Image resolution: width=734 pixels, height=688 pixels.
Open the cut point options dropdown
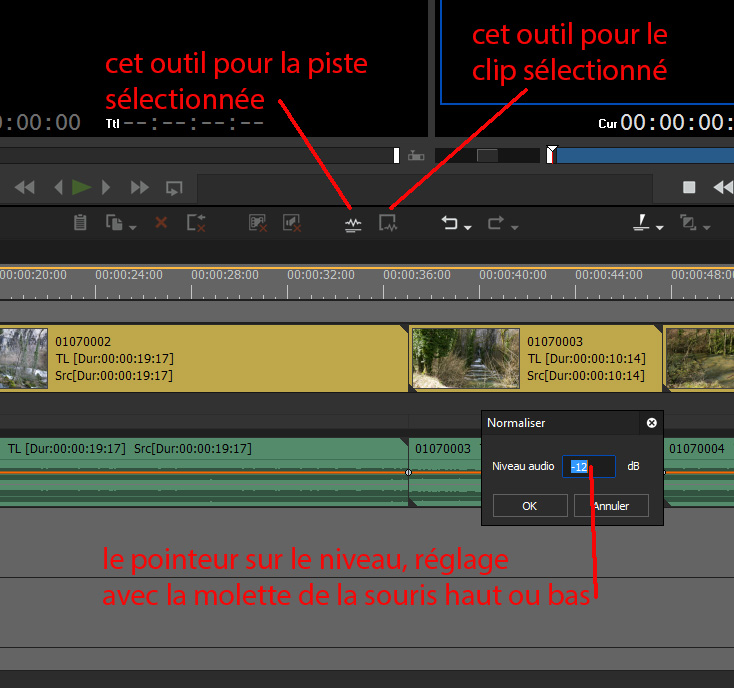[x=660, y=227]
